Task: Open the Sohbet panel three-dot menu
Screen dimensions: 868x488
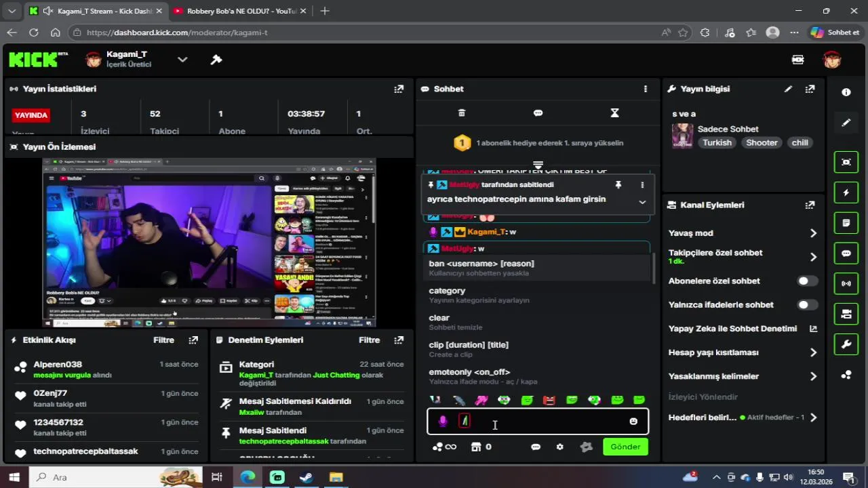Action: tap(645, 89)
